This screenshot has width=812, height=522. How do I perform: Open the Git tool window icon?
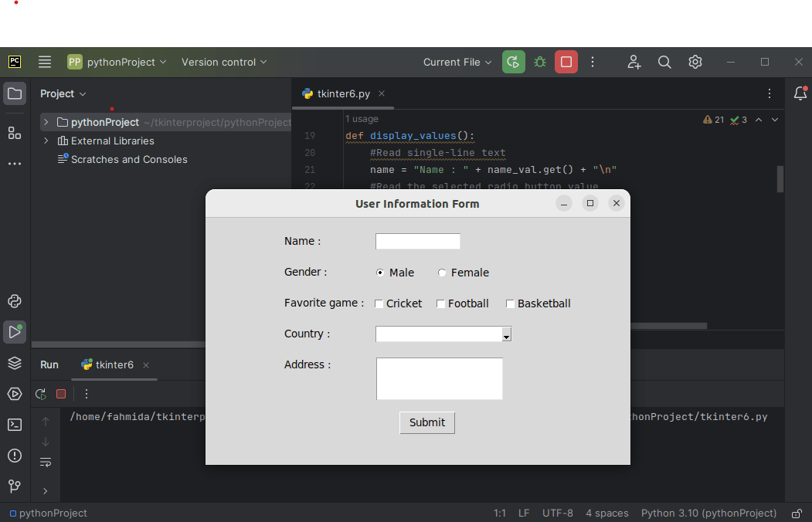click(14, 486)
